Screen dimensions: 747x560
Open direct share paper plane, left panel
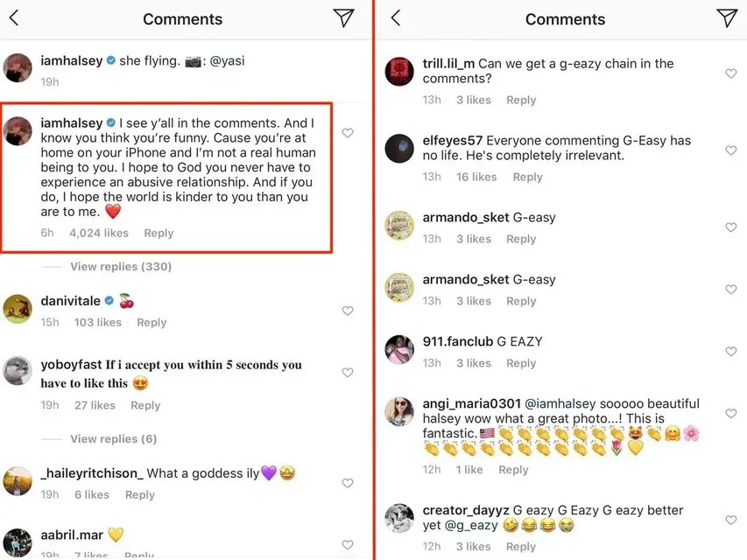pos(344,18)
